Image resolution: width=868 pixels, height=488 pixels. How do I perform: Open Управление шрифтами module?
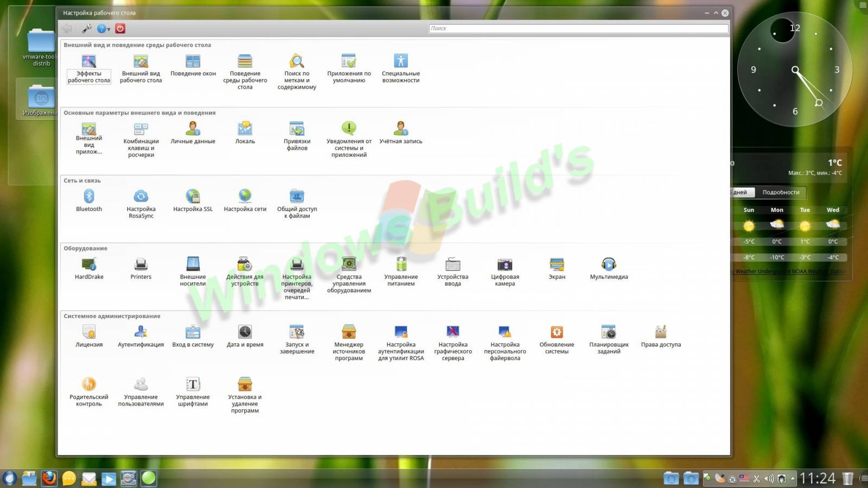(x=193, y=393)
